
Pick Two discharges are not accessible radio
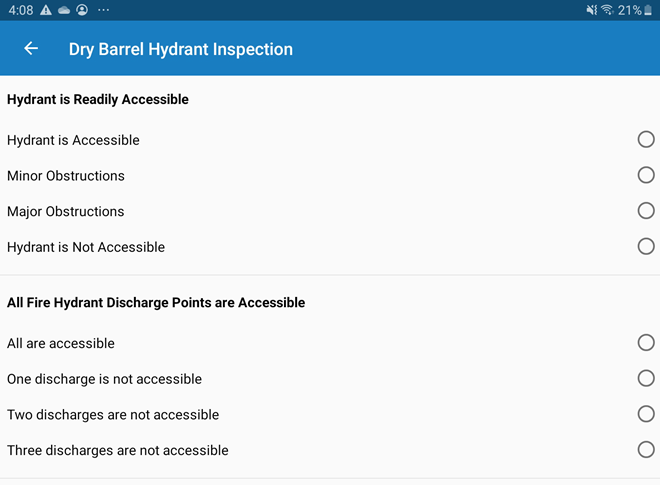(x=646, y=414)
